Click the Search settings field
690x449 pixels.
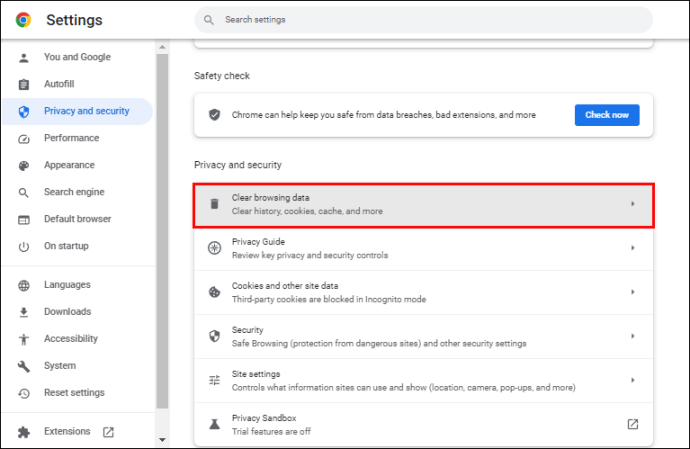(423, 20)
